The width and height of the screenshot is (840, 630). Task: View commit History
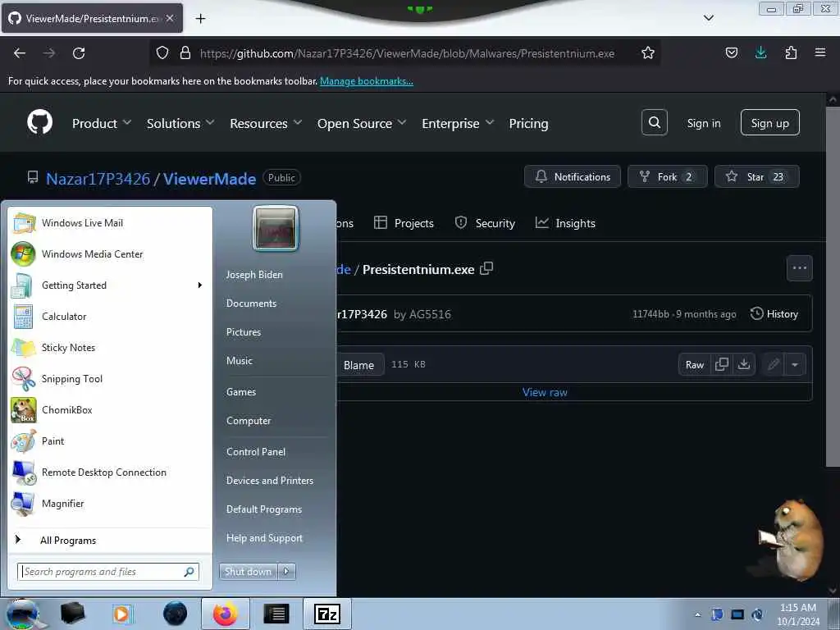click(774, 313)
